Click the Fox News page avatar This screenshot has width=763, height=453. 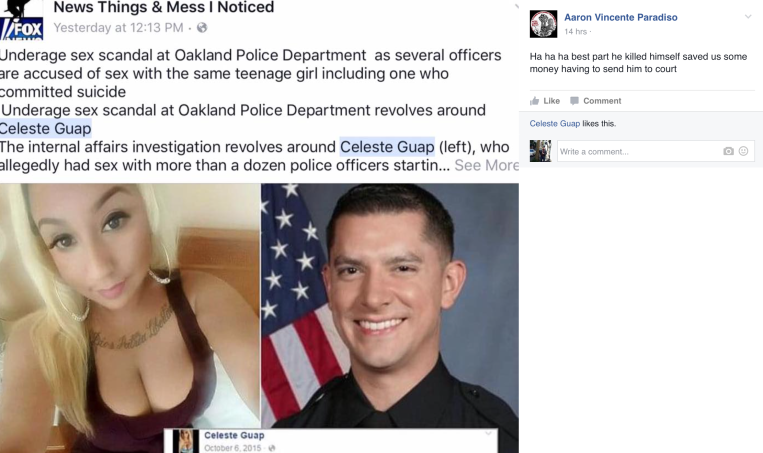click(x=21, y=20)
